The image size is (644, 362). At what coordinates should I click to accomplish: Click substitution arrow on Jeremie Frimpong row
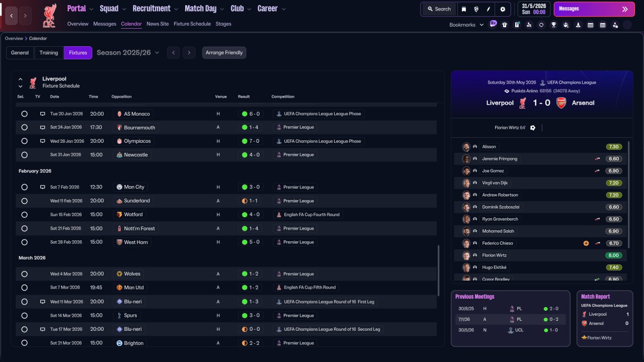pyautogui.click(x=597, y=159)
